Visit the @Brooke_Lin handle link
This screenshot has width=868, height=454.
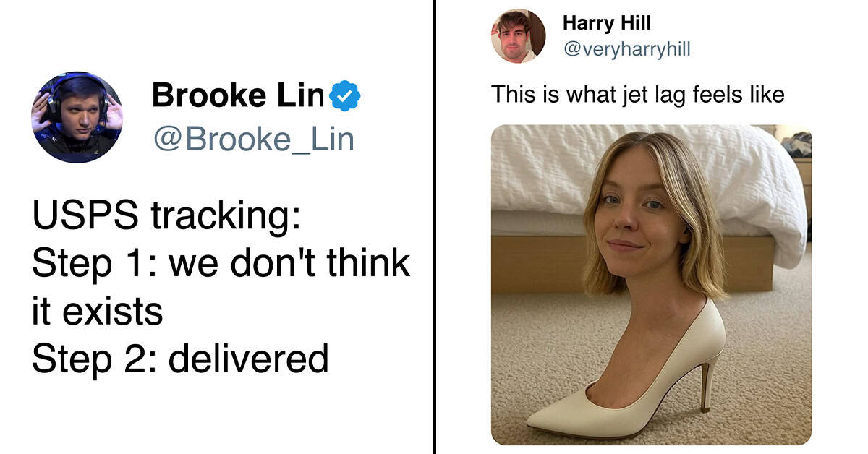tap(253, 138)
